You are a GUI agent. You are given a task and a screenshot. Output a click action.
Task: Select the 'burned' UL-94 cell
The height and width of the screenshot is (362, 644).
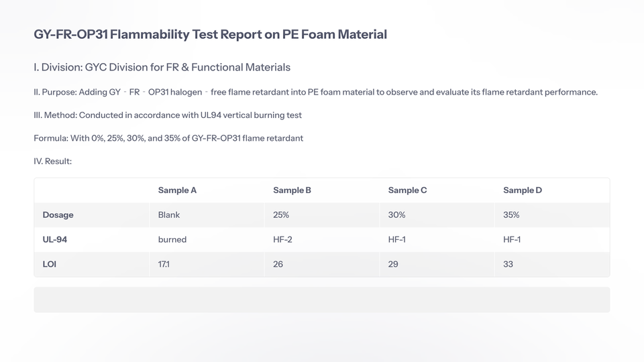pos(172,239)
